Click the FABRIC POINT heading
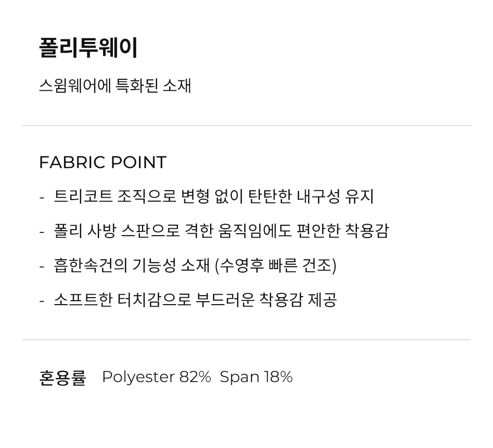The image size is (493, 448). pos(103,162)
